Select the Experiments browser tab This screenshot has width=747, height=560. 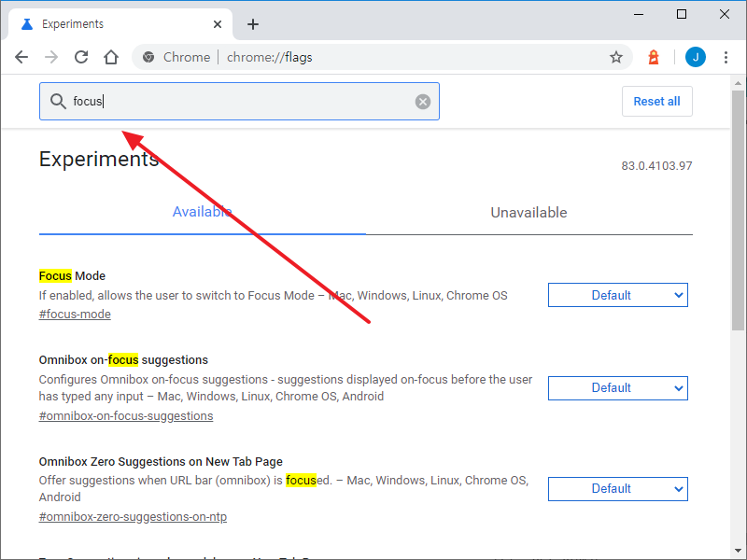tap(120, 24)
